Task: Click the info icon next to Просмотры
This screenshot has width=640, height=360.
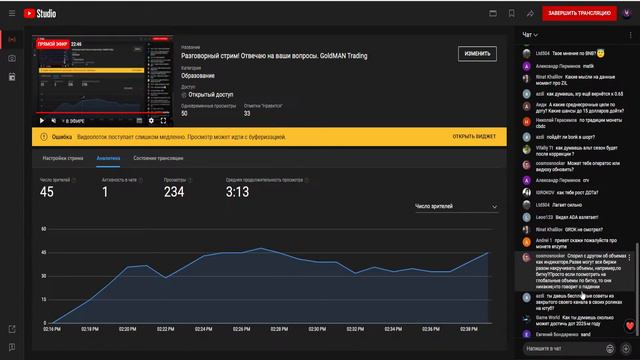Action: (190, 180)
